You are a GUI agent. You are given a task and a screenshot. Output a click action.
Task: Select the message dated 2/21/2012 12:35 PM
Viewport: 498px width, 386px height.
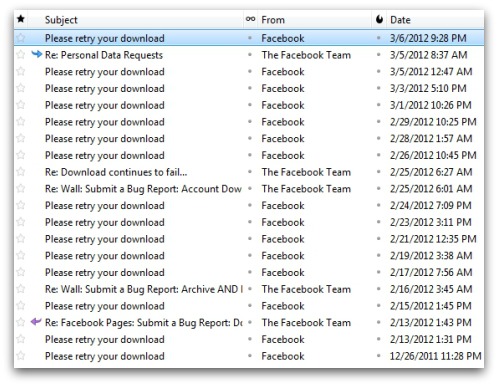(x=249, y=239)
